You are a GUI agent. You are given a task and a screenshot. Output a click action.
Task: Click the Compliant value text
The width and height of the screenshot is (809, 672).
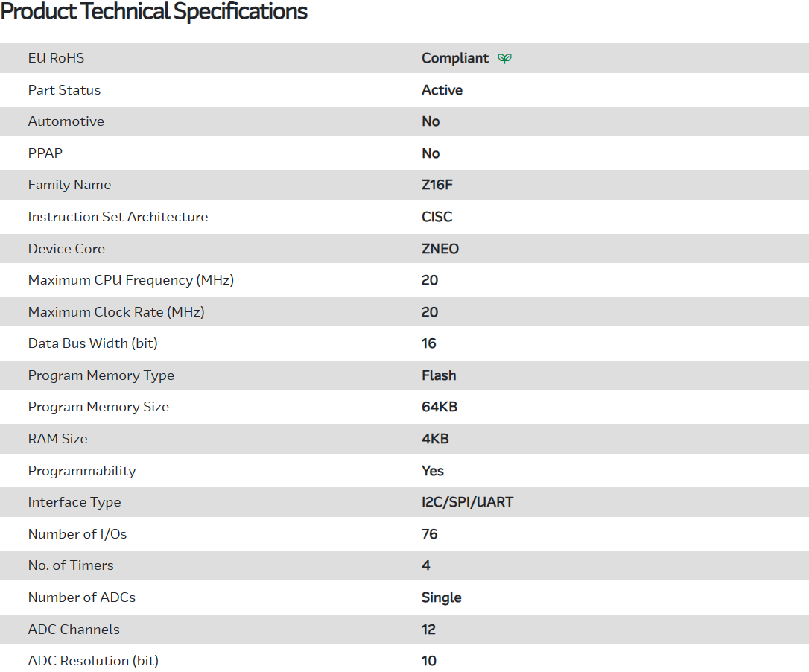[455, 58]
